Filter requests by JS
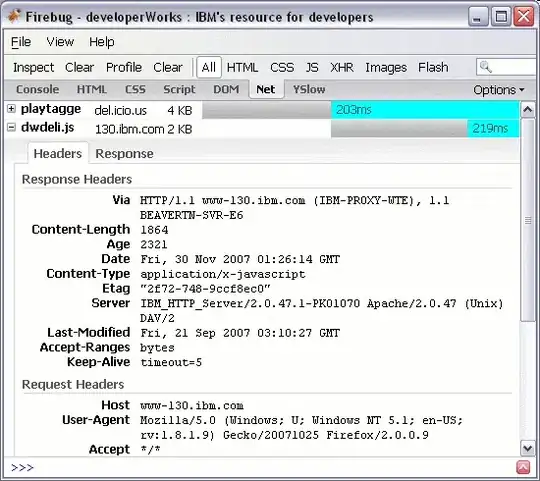Screen dimensions: 540x481 (312, 67)
